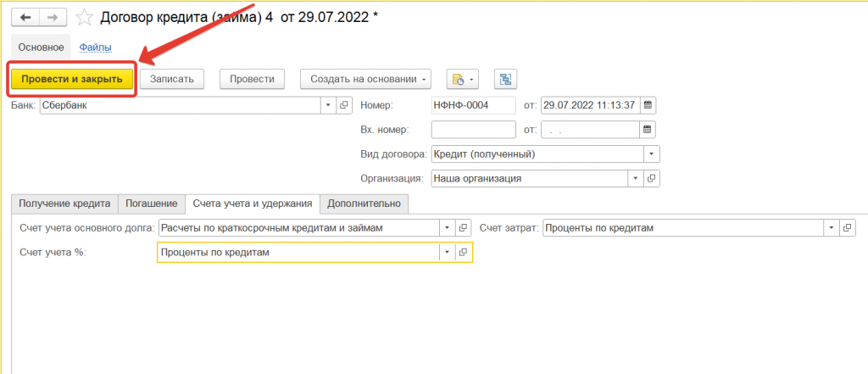Open the document structure icon button
Image resolution: width=868 pixels, height=374 pixels.
tap(506, 79)
